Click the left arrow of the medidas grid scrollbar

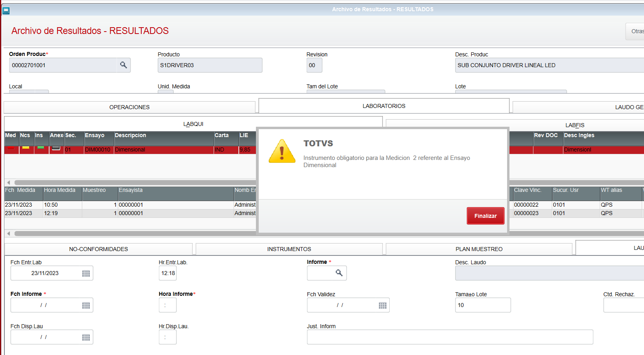(x=9, y=233)
